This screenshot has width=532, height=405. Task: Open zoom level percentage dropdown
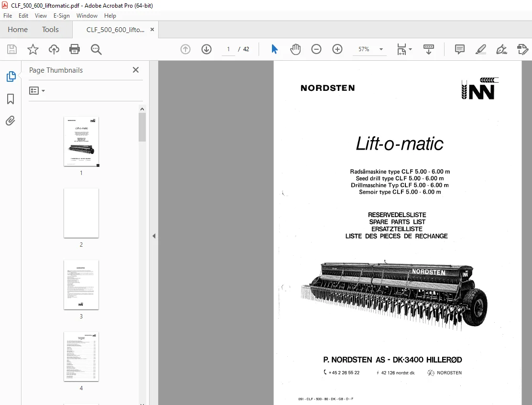click(x=381, y=49)
